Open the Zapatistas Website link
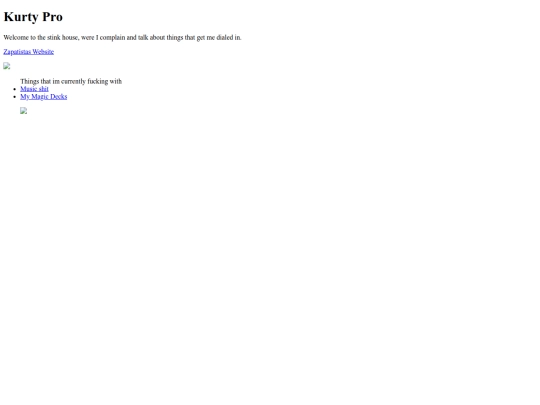 point(29,52)
